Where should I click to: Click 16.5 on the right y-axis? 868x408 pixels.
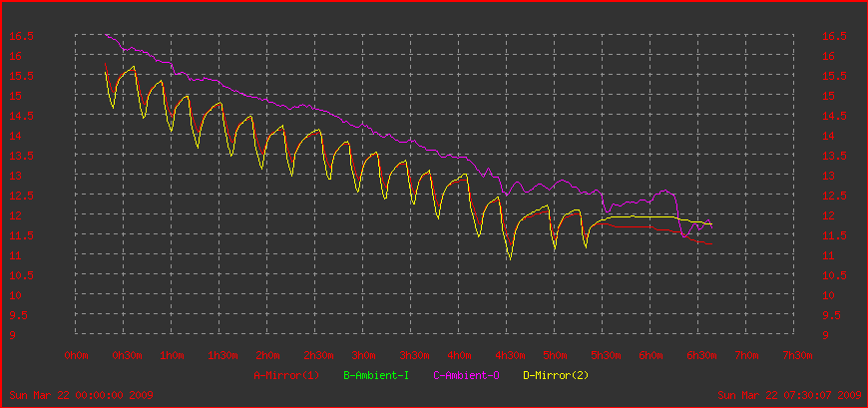tap(834, 37)
